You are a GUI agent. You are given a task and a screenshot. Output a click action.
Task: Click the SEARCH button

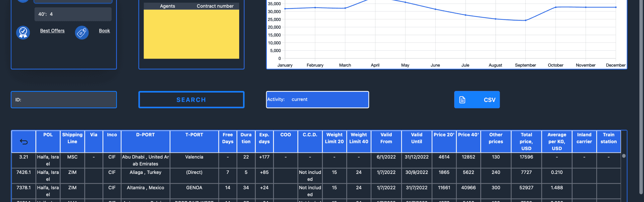[191, 100]
